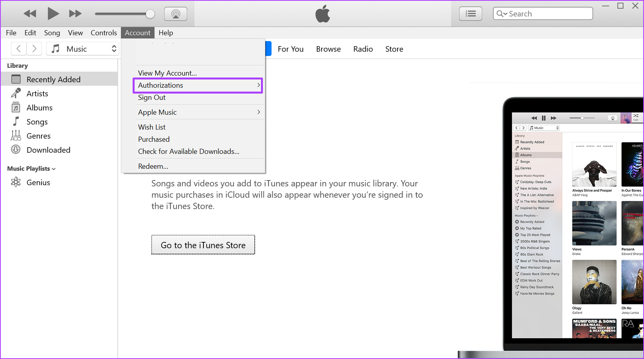Screen dimensions: 644x359
Task: Switch to the Radio tab
Action: point(363,49)
